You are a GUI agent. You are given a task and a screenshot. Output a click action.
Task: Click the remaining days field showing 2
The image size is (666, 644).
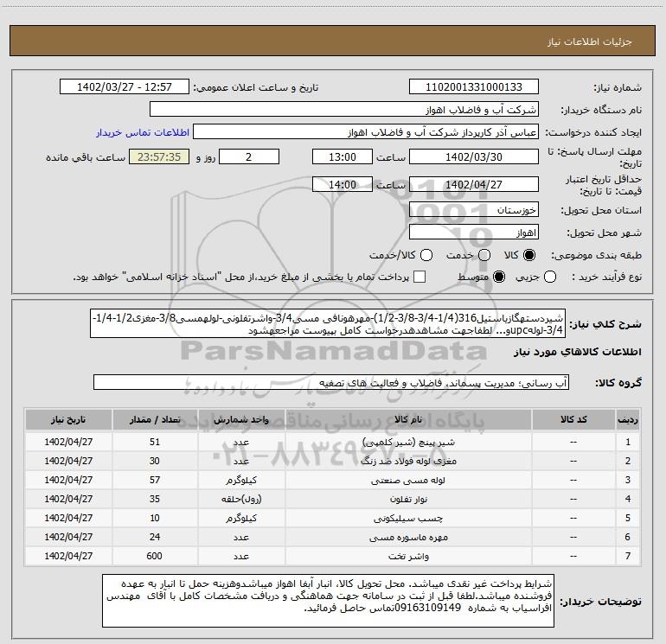tap(249, 156)
